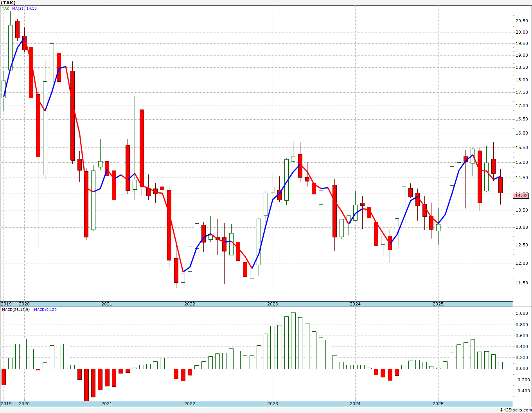Viewport: 532px width, 413px height.
Task: Select the 12.50 price axis label
Action: click(521, 245)
